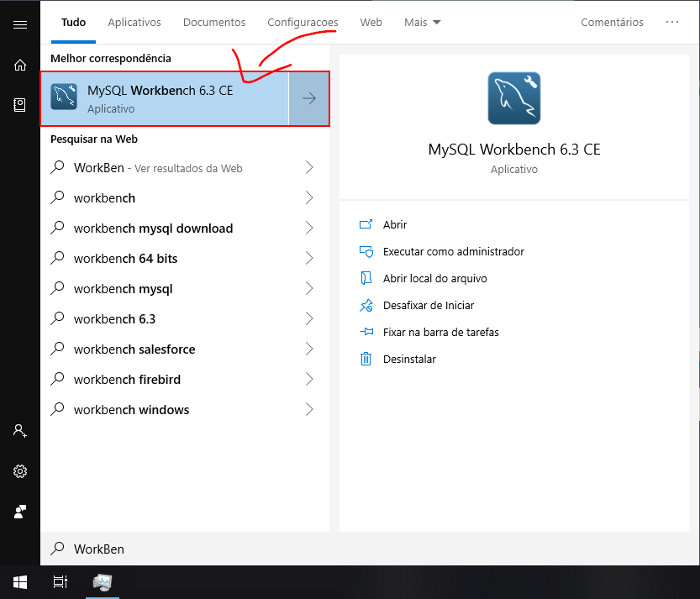Viewport: 700px width, 599px height.
Task: Expand the WorkBen web results chevron
Action: click(x=309, y=167)
